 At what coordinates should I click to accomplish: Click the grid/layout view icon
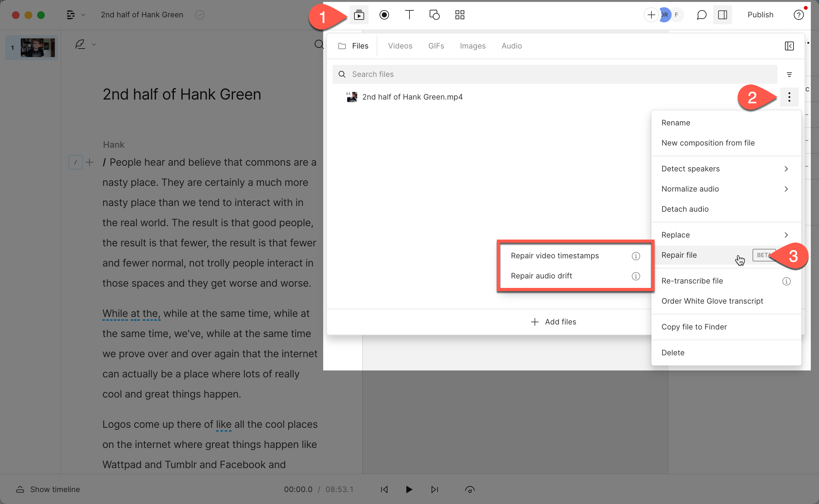click(x=461, y=14)
